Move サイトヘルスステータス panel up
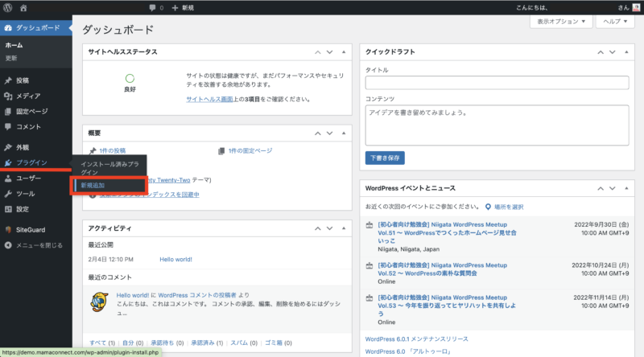This screenshot has width=644, height=357. (x=317, y=52)
